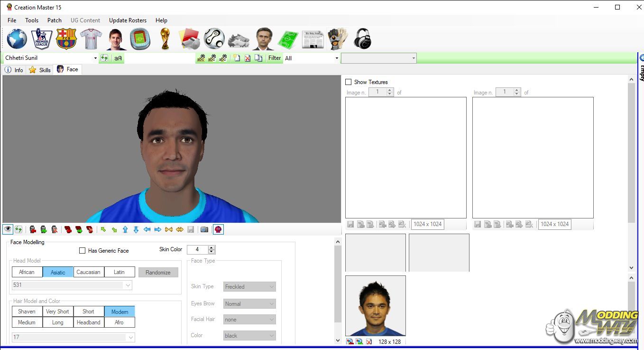Enable the Show Textures checkbox
The width and height of the screenshot is (644, 350).
349,82
